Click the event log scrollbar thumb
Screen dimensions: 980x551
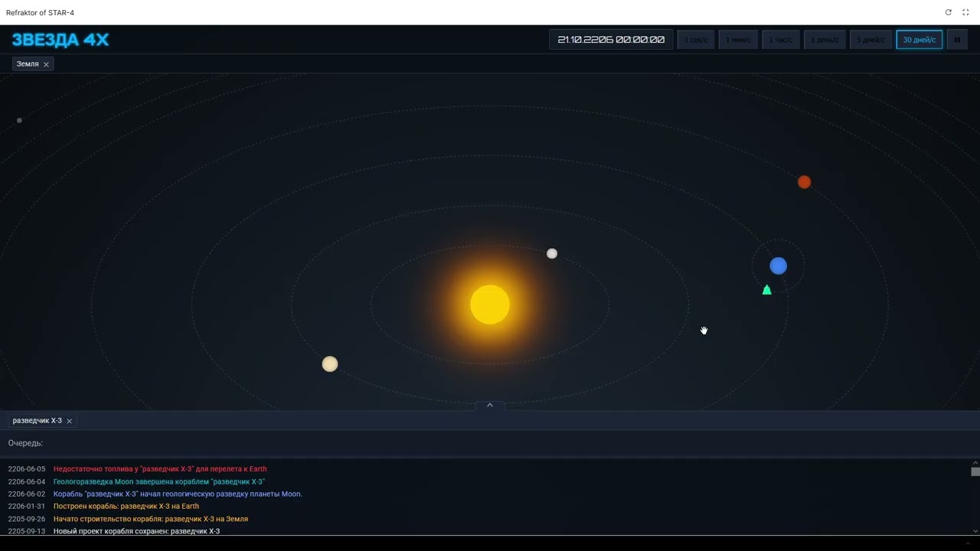(975, 471)
